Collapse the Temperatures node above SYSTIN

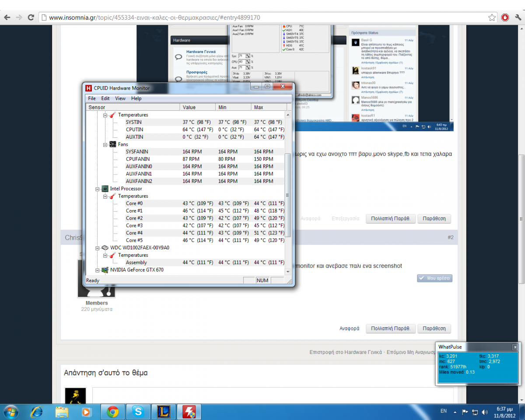tap(105, 115)
